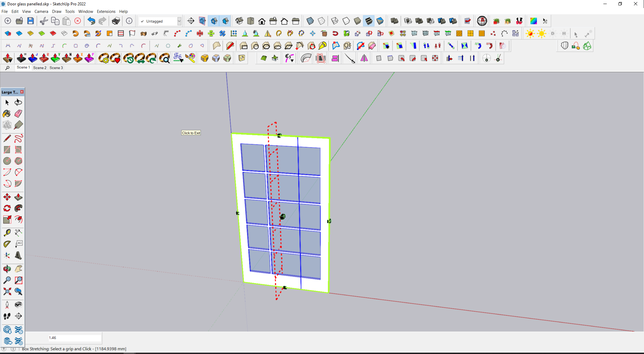Image resolution: width=644 pixels, height=354 pixels.
Task: Choose the Tape Measure tool
Action: point(7,233)
